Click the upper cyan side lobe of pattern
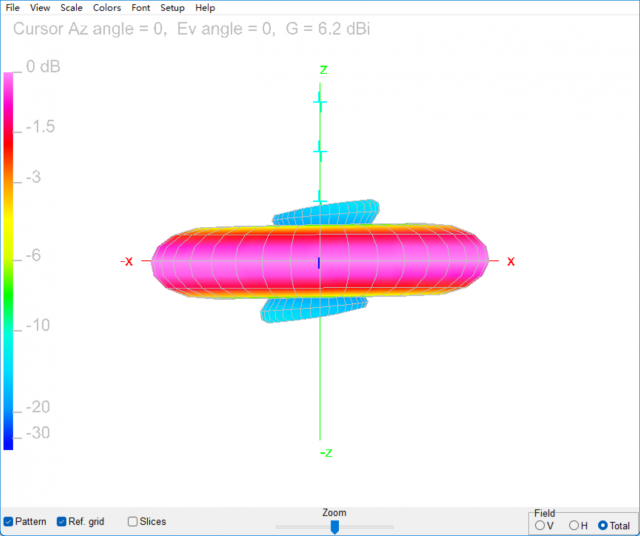 tap(325, 212)
